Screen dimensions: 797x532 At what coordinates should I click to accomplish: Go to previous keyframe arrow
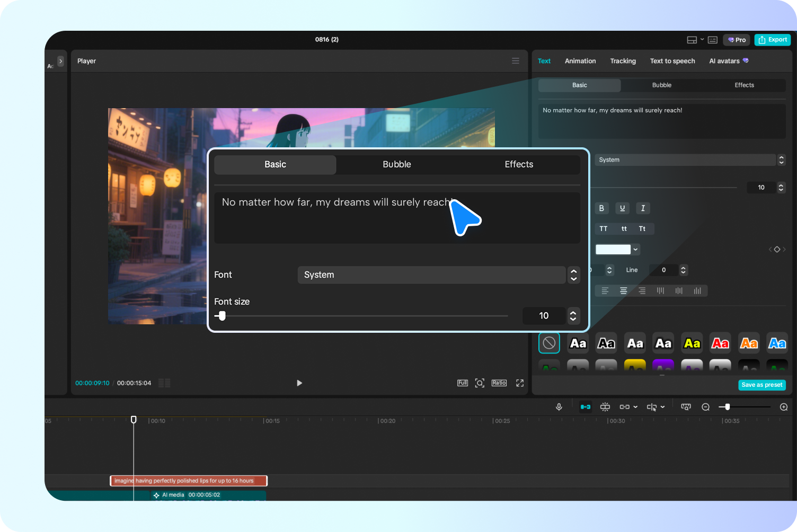tap(770, 250)
